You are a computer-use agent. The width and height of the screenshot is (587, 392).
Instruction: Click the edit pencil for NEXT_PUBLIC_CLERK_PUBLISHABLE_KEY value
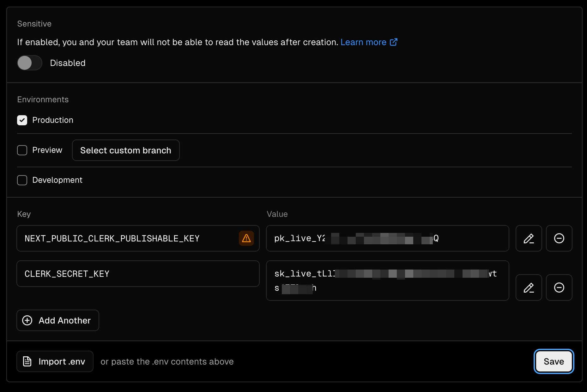[x=529, y=238]
